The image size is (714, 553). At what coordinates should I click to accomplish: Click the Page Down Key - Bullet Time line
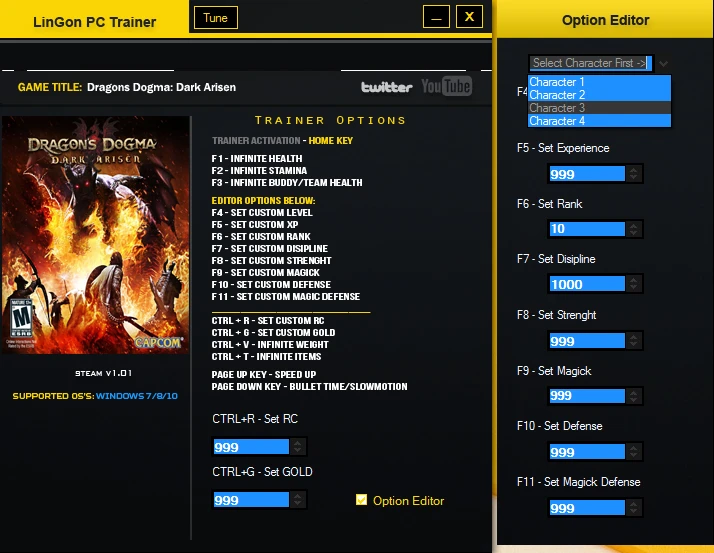click(310, 386)
